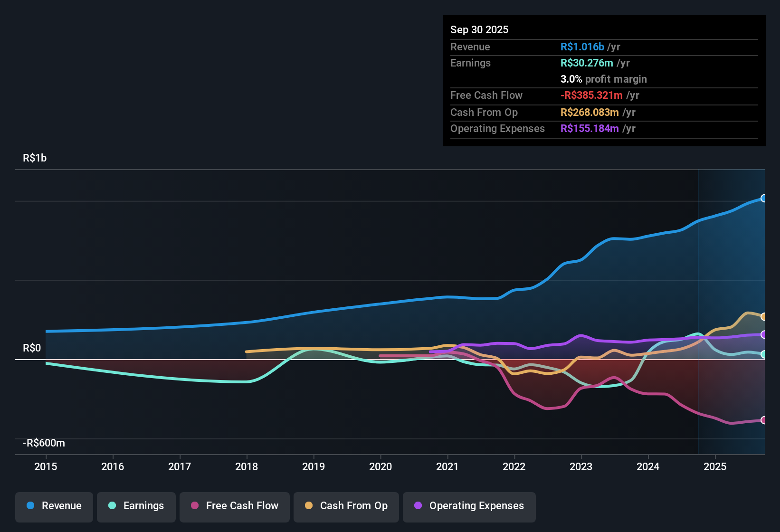Toggle the Revenue series visibility
The height and width of the screenshot is (532, 780).
(x=54, y=506)
